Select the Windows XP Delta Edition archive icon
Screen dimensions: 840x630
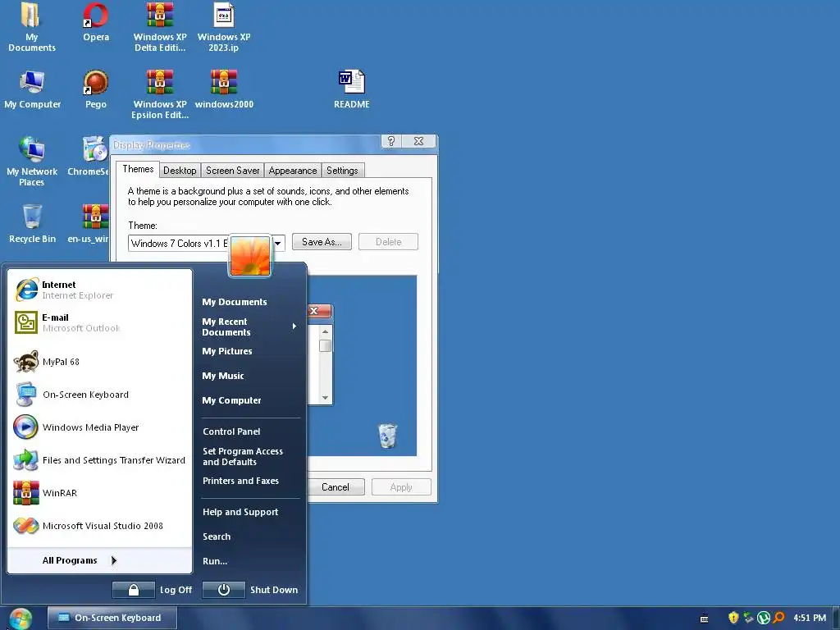click(x=160, y=27)
